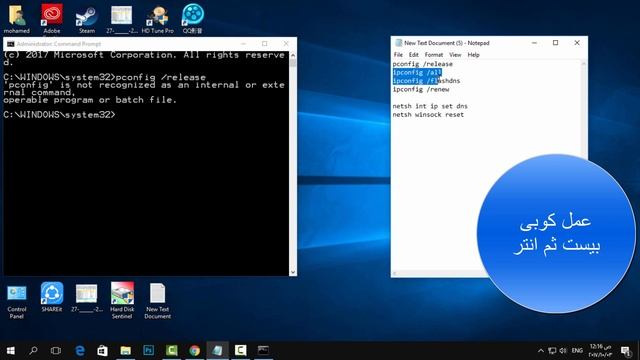Select the 27- file beside SHAREit icon
The width and height of the screenshot is (640, 360).
pos(87,298)
